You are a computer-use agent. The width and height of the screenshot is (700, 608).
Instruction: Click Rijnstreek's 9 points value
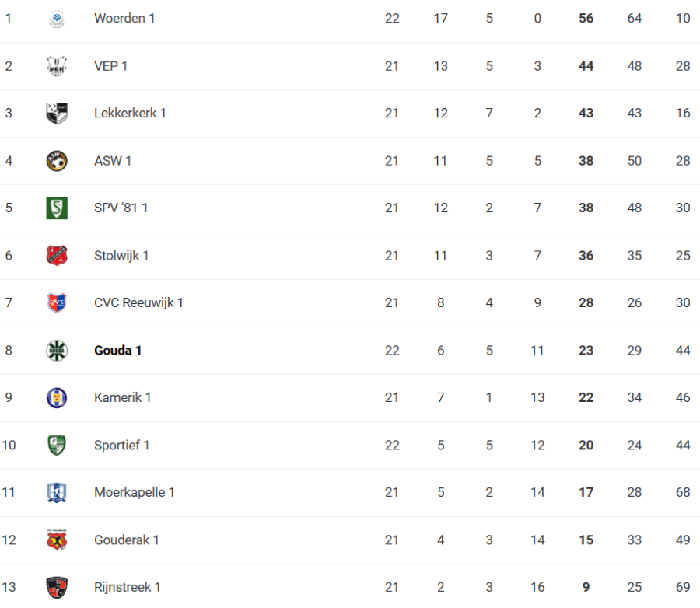tap(586, 587)
